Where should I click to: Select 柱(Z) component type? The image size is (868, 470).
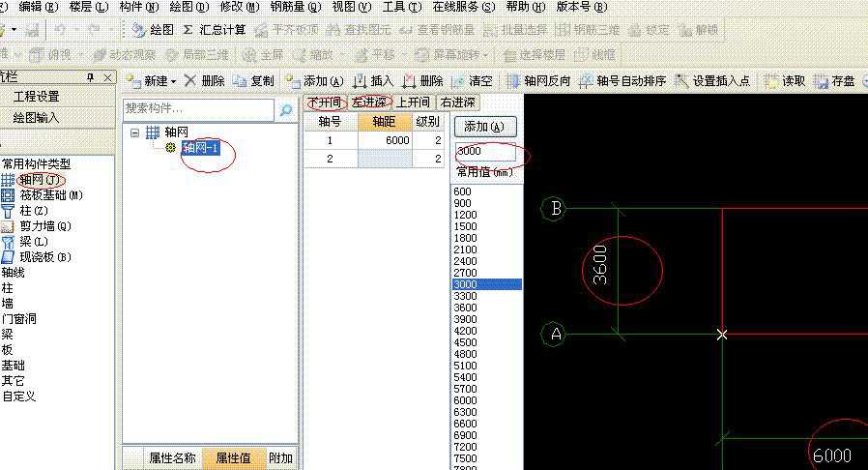tap(26, 211)
